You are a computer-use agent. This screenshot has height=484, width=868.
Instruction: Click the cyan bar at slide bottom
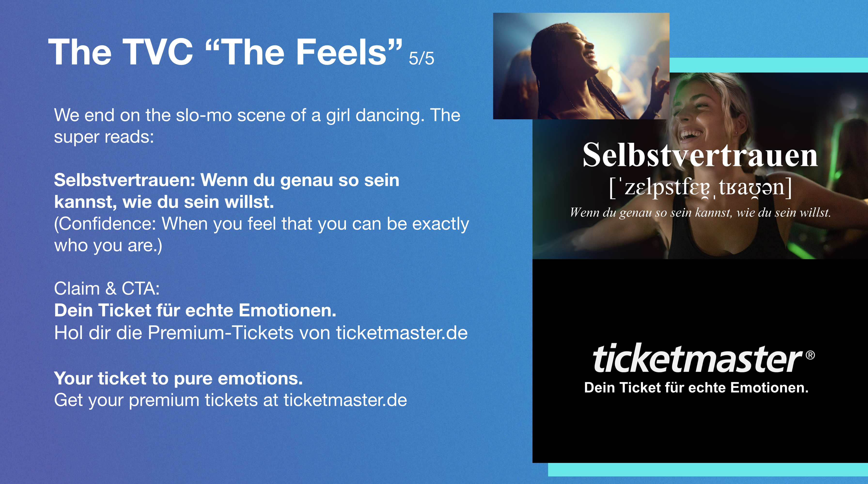point(708,469)
